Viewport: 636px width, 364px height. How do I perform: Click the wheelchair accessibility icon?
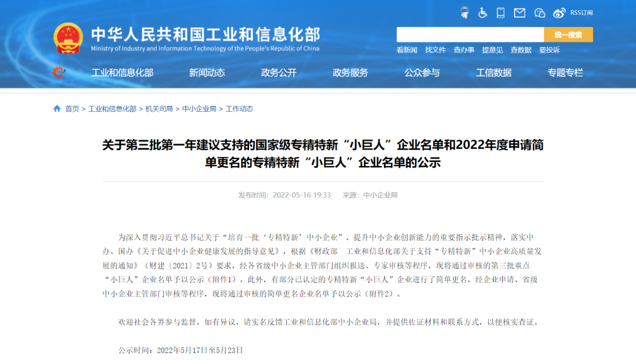point(482,12)
